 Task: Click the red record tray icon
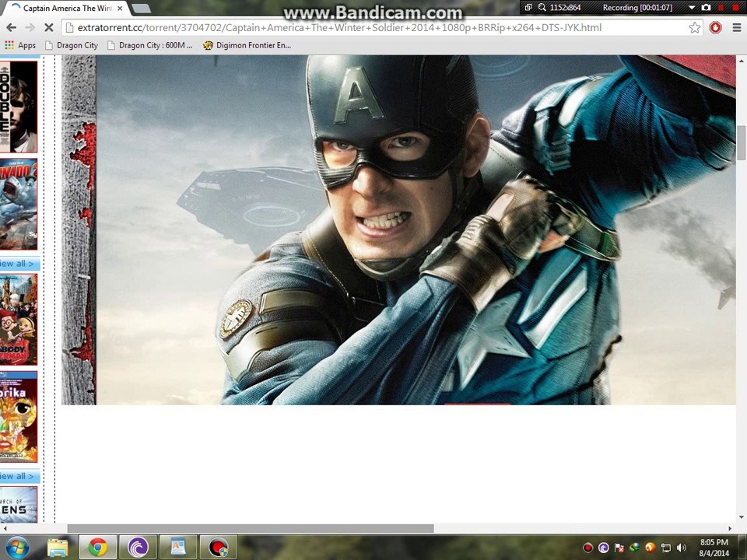click(588, 548)
